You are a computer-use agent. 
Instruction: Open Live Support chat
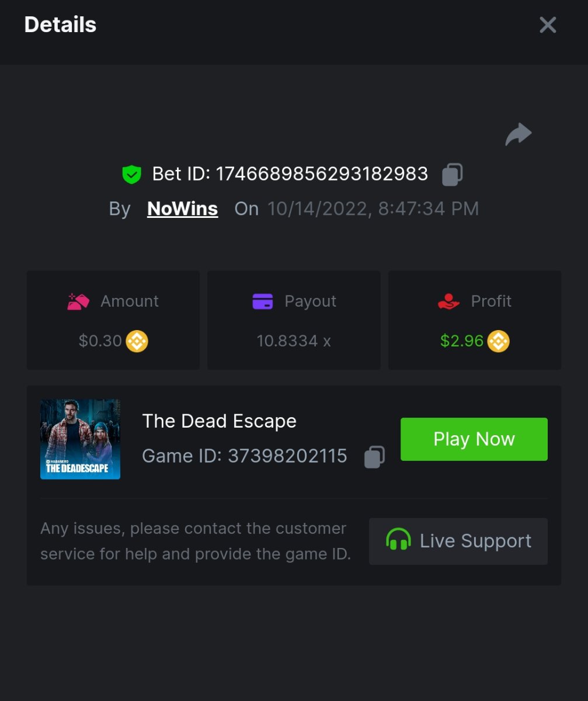[x=458, y=541]
